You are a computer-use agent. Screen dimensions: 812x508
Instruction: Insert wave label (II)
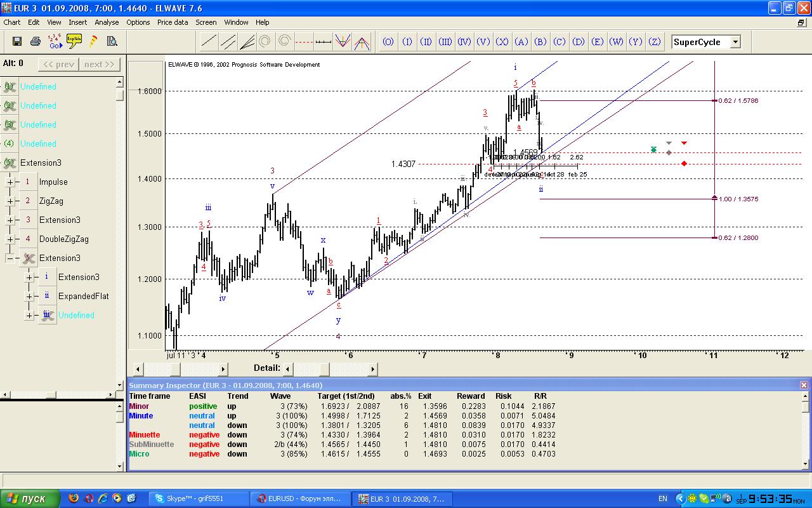[426, 42]
